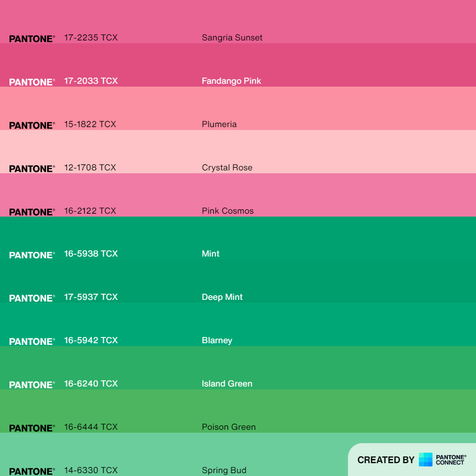Click the PANTONE CONNECT wordmark text
The image size is (476, 476).
(451, 460)
